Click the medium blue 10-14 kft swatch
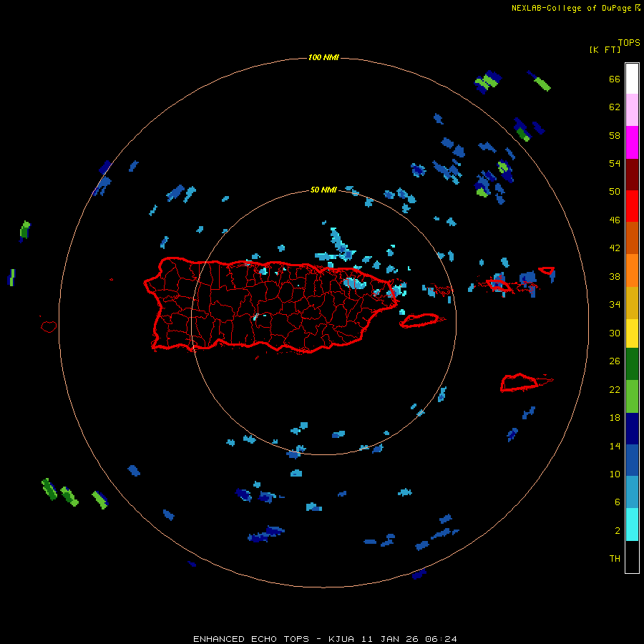The height and width of the screenshot is (644, 644). (632, 460)
